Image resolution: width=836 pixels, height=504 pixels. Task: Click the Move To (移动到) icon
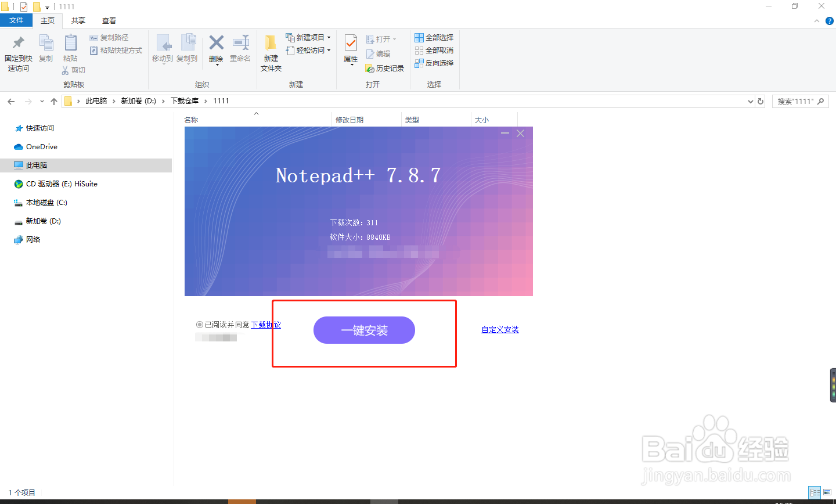[x=164, y=43]
